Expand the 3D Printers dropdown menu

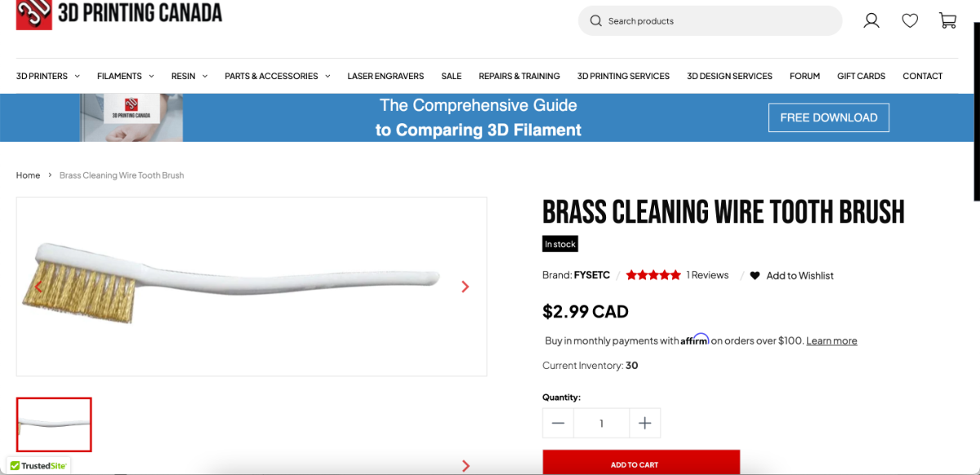(x=48, y=76)
